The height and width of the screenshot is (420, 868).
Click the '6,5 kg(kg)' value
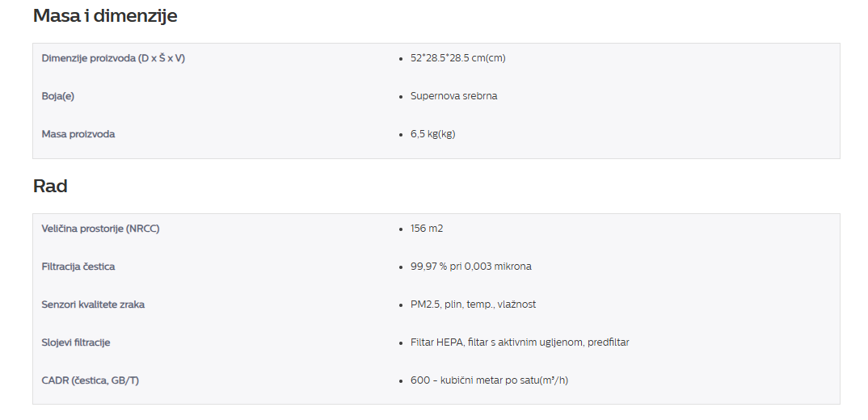pos(433,134)
